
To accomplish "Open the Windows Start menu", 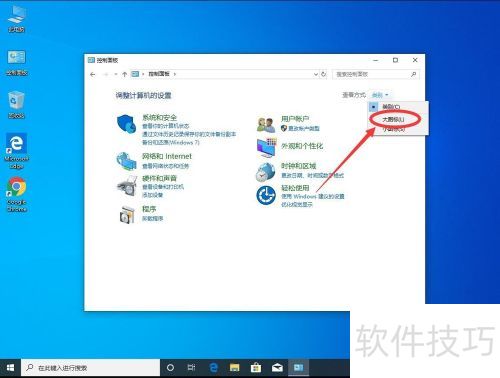I will pyautogui.click(x=10, y=368).
